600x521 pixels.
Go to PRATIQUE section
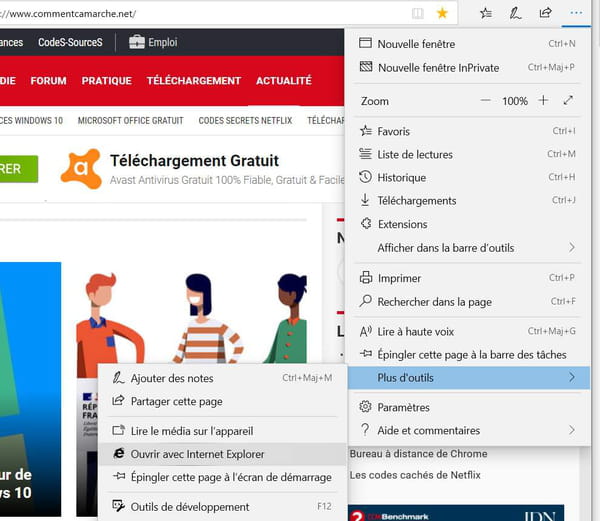pyautogui.click(x=107, y=81)
